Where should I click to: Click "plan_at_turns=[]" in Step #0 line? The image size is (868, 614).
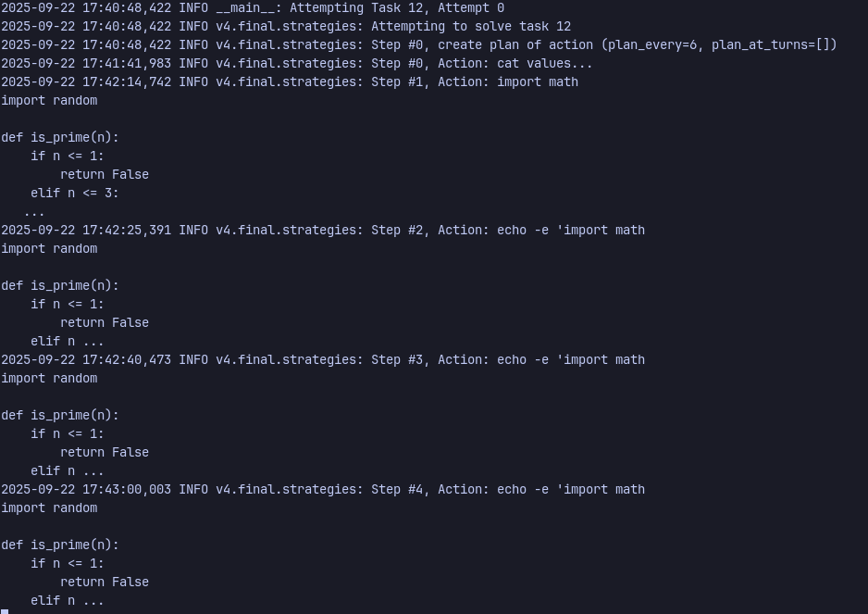click(x=771, y=44)
